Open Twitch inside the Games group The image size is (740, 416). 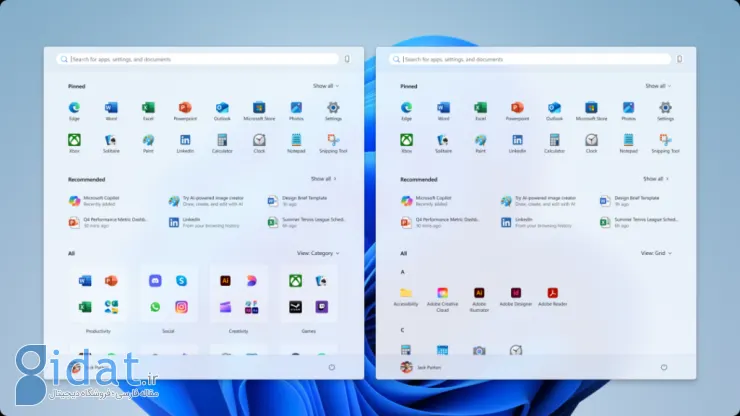(321, 307)
